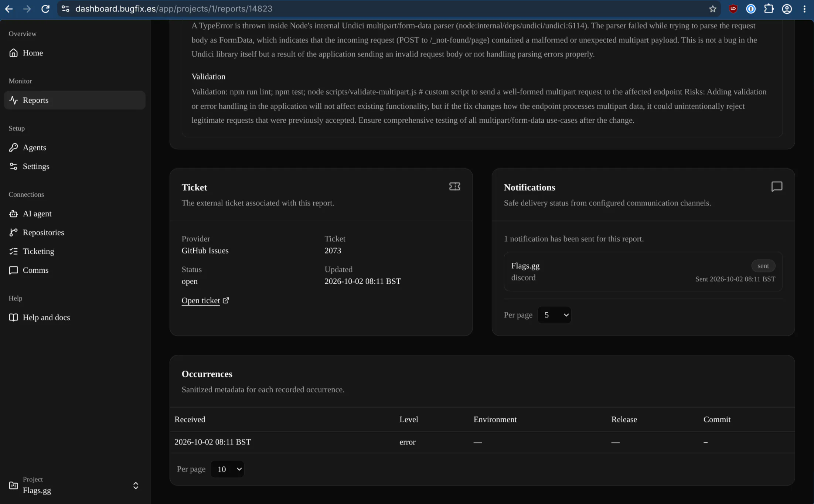Screen dimensions: 814x504
Task: Click the Ticketing checklist icon
Action: [13, 251]
